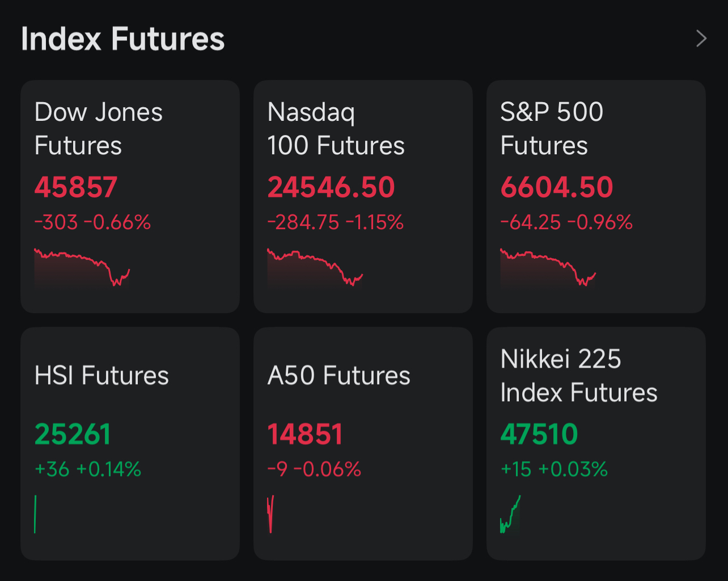
Task: Select the HSI price 25261
Action: 73,435
